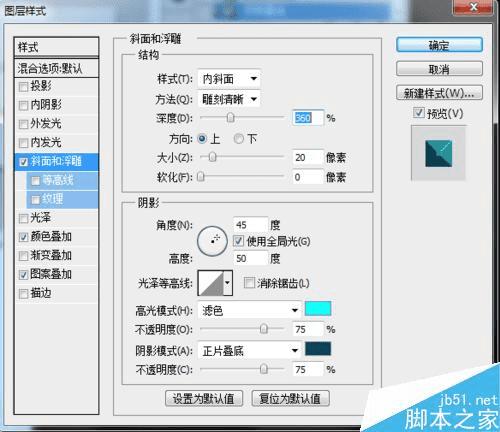This screenshot has width=500, height=432.
Task: Click the 角度 field showing 45
Action: click(250, 225)
